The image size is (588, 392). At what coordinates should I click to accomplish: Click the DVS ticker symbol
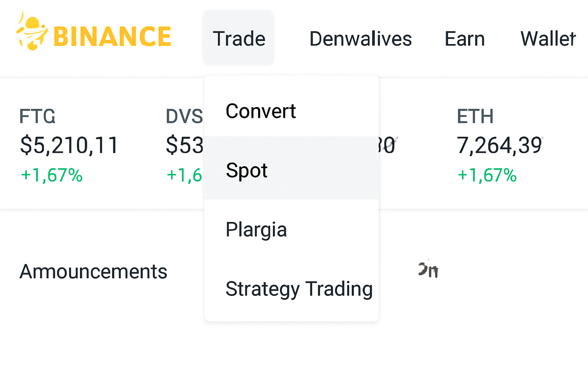[x=184, y=116]
